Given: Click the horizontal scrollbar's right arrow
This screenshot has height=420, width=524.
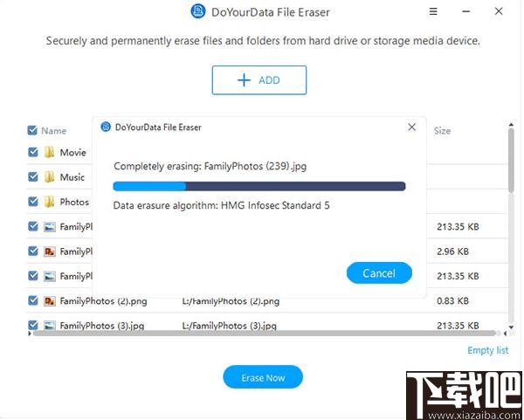Looking at the screenshot, I should (x=506, y=334).
